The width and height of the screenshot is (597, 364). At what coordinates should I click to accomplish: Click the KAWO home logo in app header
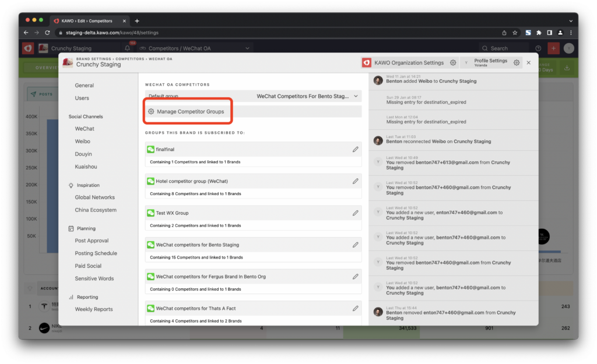pos(28,48)
